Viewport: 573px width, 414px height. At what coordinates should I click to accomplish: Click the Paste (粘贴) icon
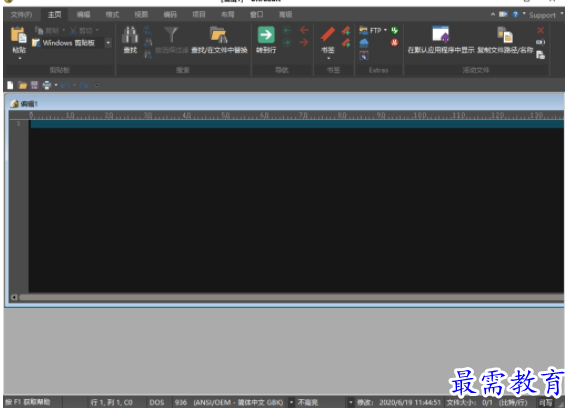tap(18, 35)
